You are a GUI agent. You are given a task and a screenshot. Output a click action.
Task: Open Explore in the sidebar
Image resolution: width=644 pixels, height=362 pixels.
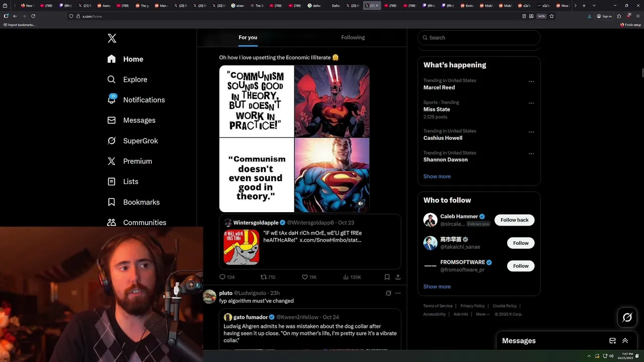tap(127, 79)
